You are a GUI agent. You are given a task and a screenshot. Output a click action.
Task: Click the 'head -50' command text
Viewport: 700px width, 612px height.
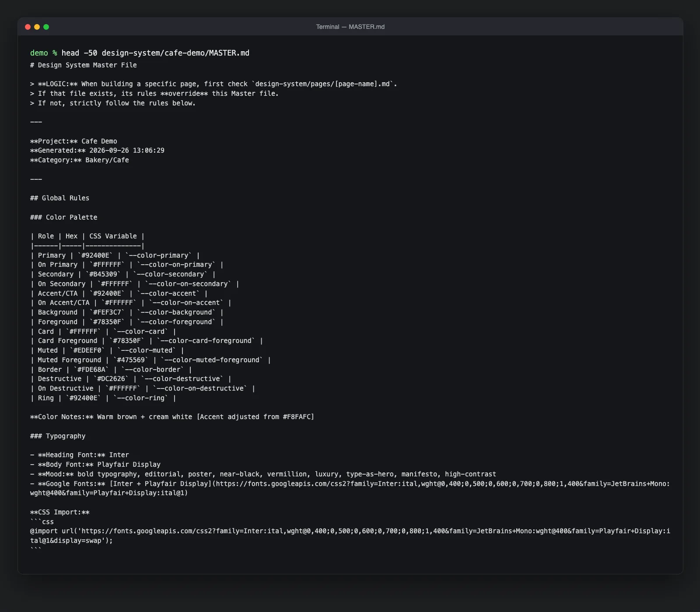click(x=79, y=53)
